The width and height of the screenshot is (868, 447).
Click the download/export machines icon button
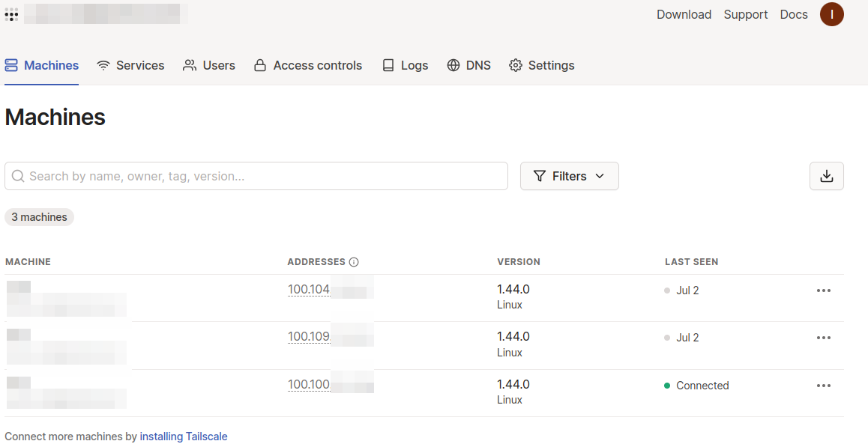click(826, 176)
